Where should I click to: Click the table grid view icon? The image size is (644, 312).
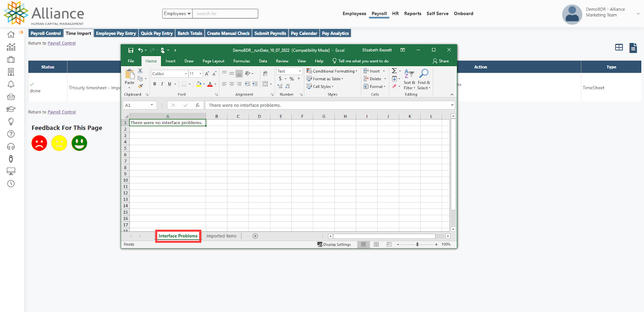click(619, 48)
